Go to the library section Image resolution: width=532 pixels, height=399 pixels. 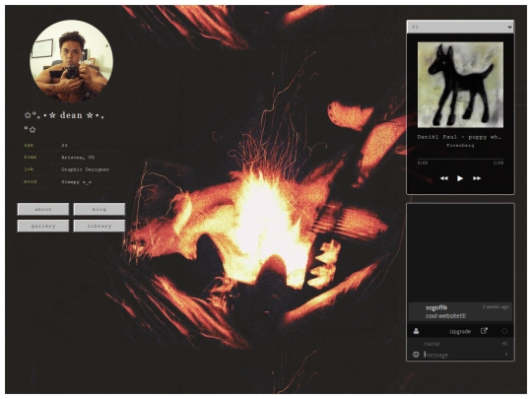(x=100, y=226)
